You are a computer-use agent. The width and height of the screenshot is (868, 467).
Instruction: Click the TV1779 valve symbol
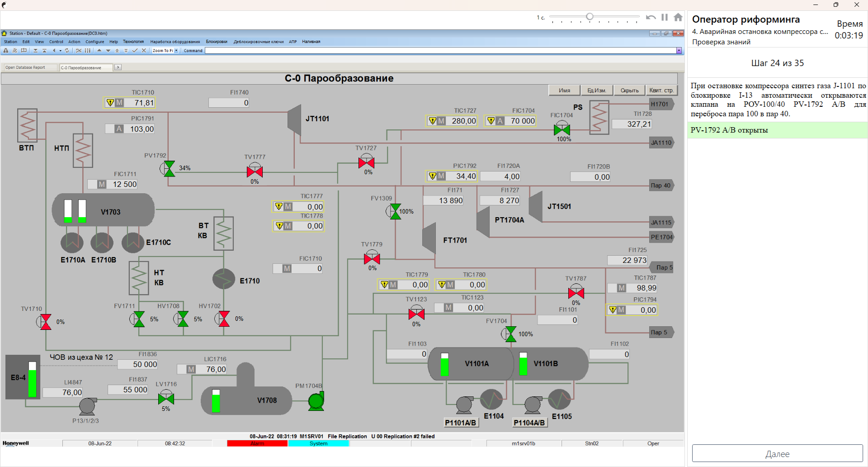[372, 258]
